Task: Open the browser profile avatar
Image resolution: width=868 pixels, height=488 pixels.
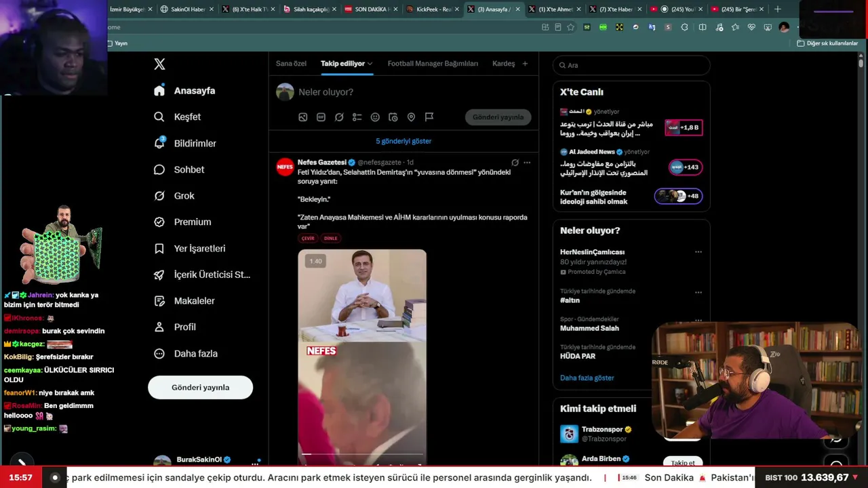Action: click(784, 27)
